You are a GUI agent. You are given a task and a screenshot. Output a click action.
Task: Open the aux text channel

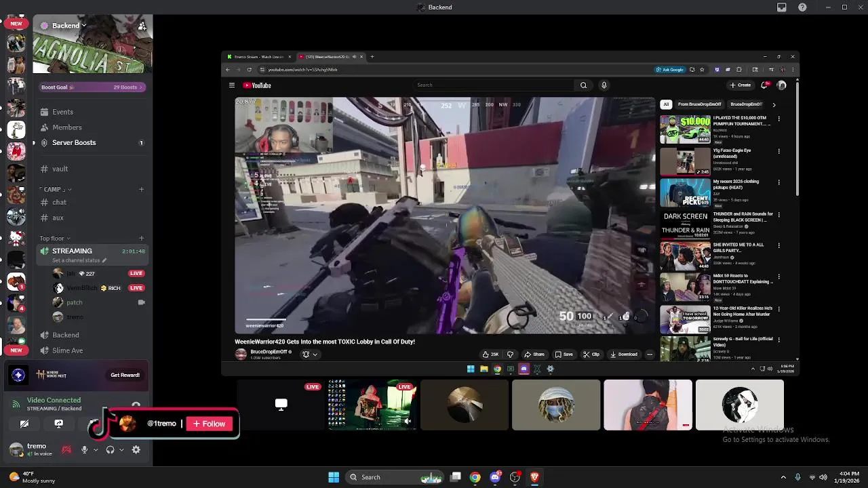92,218
